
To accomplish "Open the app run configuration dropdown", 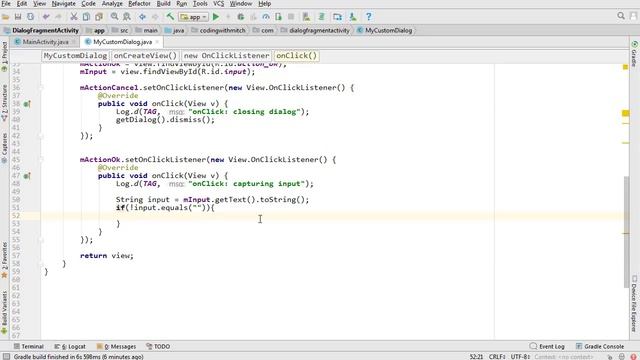I will (x=193, y=17).
